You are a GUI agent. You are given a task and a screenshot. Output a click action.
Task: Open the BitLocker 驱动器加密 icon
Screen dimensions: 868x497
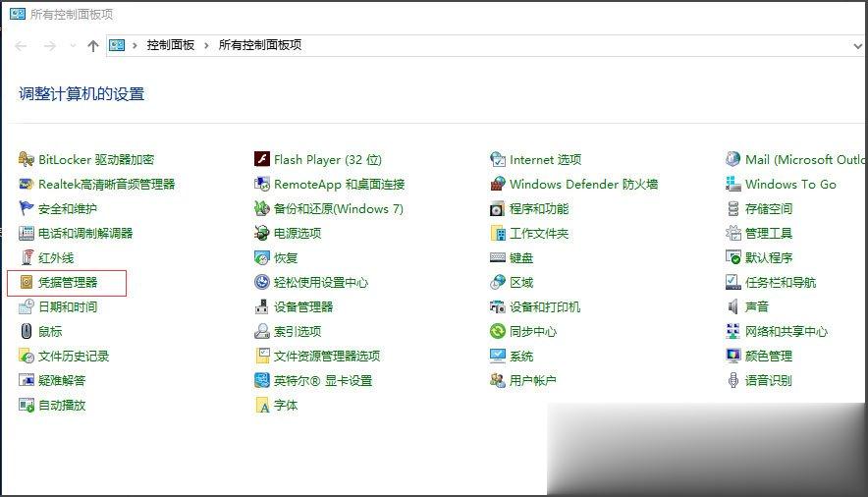coord(26,159)
